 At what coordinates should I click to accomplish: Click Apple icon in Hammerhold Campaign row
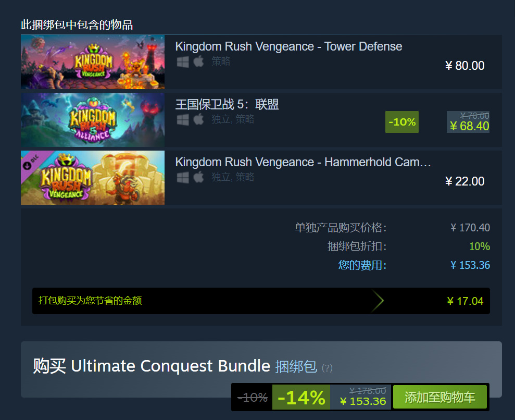coord(198,177)
